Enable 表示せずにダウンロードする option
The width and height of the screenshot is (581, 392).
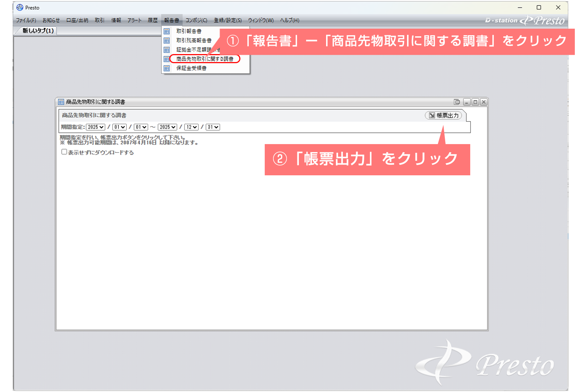(x=63, y=152)
